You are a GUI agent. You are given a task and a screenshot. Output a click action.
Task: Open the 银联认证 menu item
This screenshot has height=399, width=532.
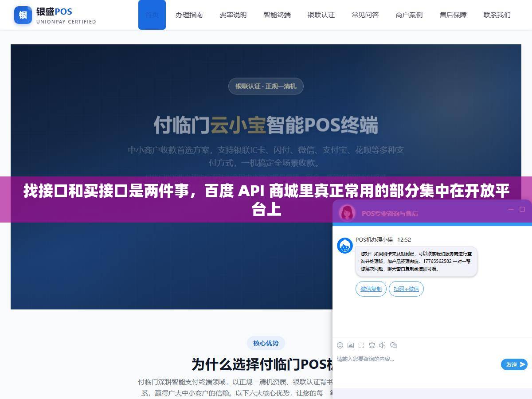(x=321, y=15)
